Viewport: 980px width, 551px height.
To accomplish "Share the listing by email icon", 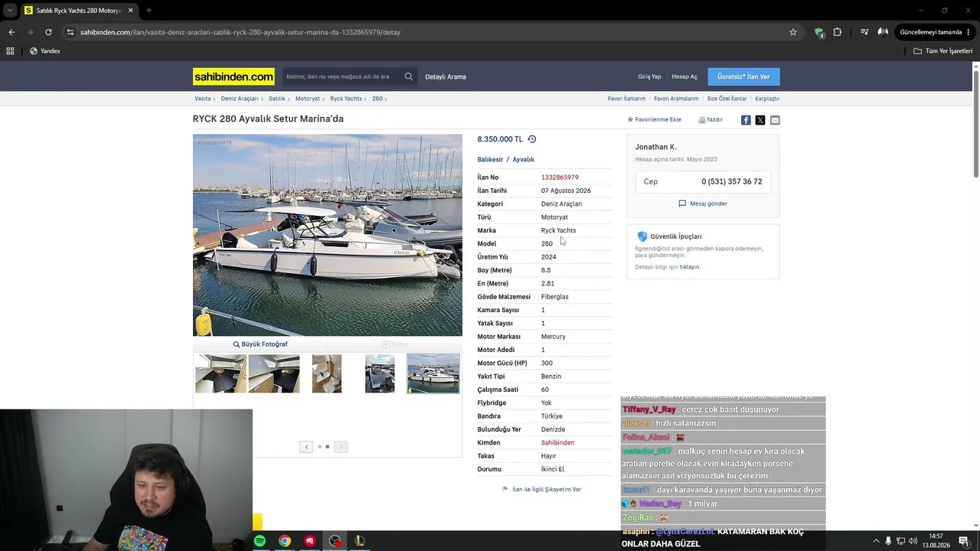I will (775, 120).
